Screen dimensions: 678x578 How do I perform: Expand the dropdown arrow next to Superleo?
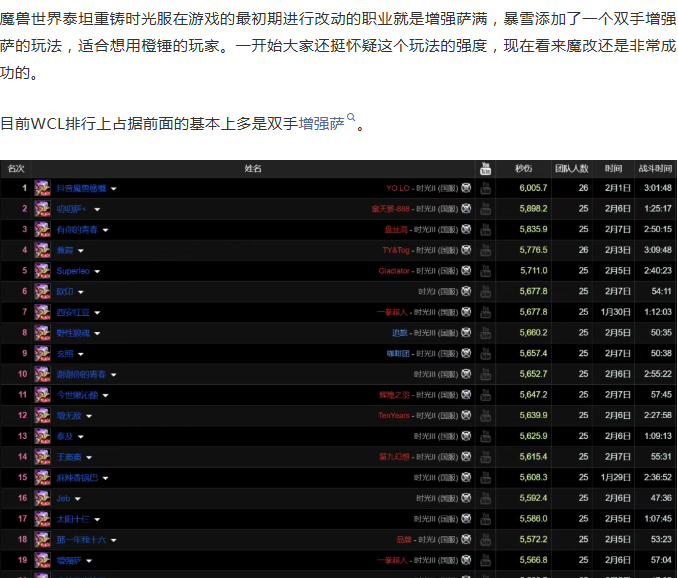point(97,271)
